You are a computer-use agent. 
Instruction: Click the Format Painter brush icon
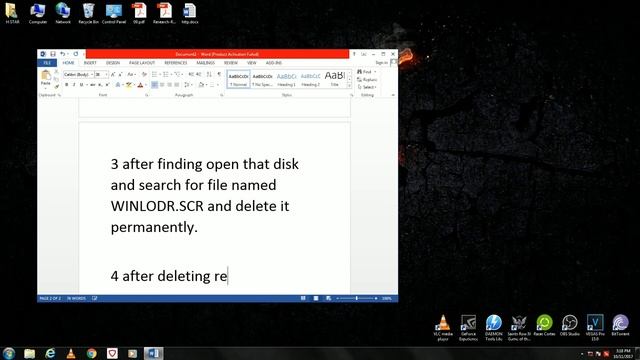(56, 86)
